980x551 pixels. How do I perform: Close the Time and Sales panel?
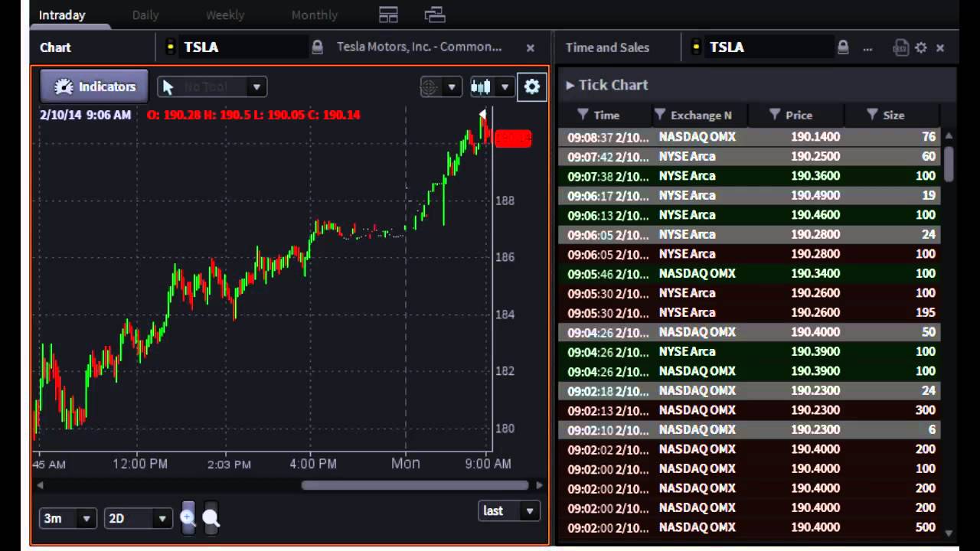[x=940, y=47]
